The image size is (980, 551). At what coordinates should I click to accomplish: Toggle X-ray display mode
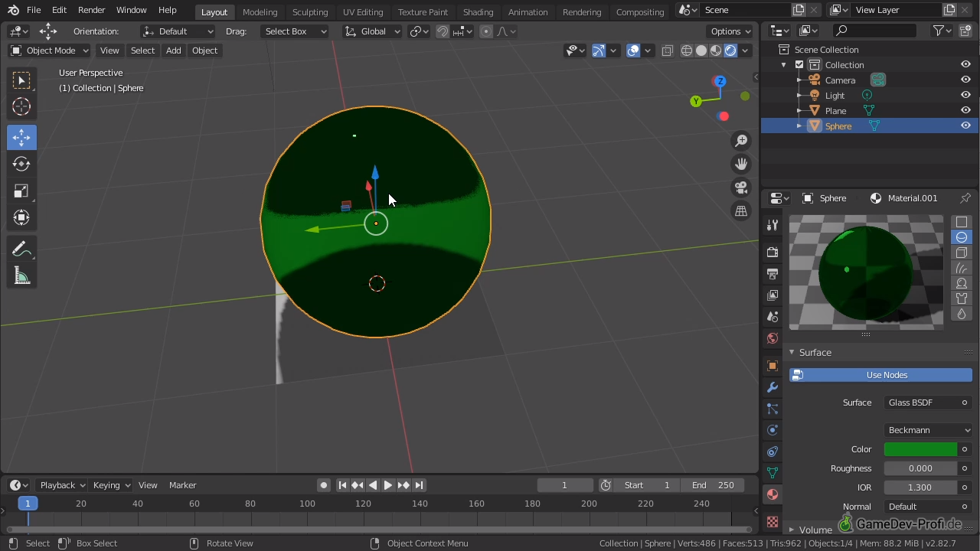pos(667,51)
